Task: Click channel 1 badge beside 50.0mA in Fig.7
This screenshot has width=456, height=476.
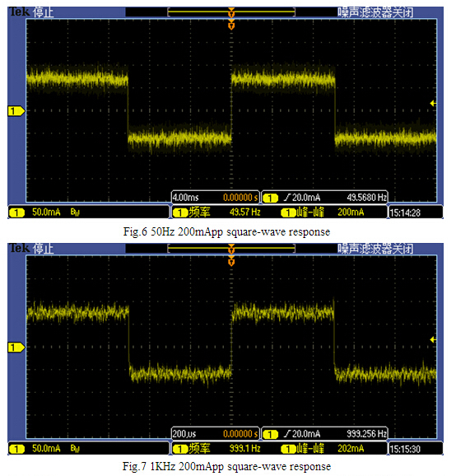Action: [x=16, y=449]
